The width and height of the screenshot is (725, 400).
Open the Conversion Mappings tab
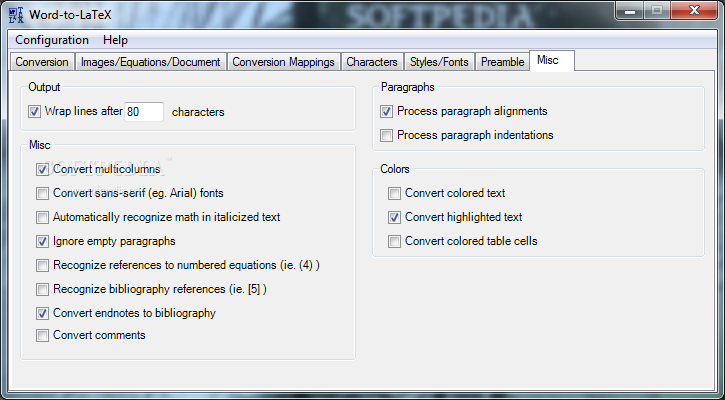(x=283, y=62)
